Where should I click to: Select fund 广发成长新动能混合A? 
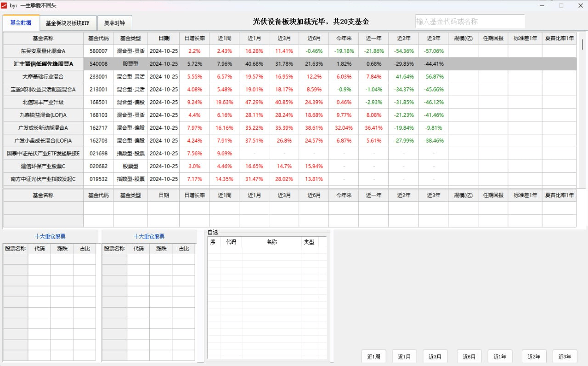pos(43,128)
